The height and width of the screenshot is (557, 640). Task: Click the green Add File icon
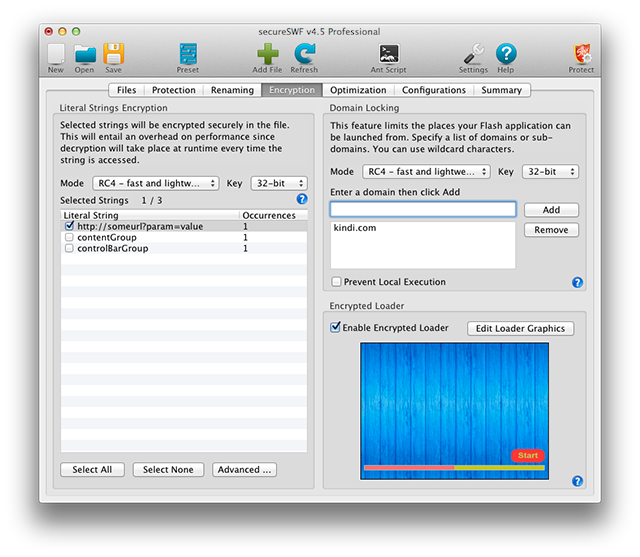(266, 54)
